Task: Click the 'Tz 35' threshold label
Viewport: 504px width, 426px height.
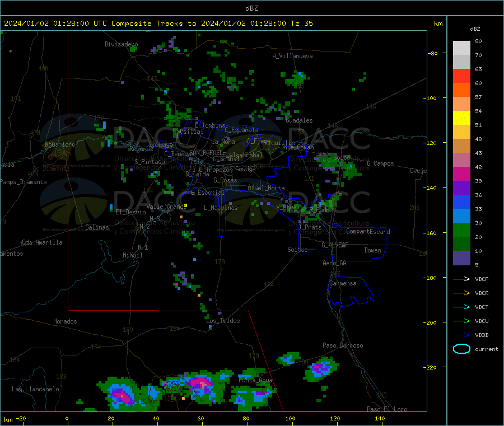Action: tap(301, 24)
